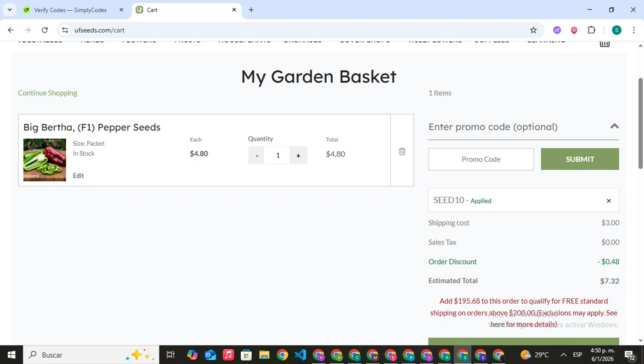Close the Cart tab
The width and height of the screenshot is (644, 364).
234,10
